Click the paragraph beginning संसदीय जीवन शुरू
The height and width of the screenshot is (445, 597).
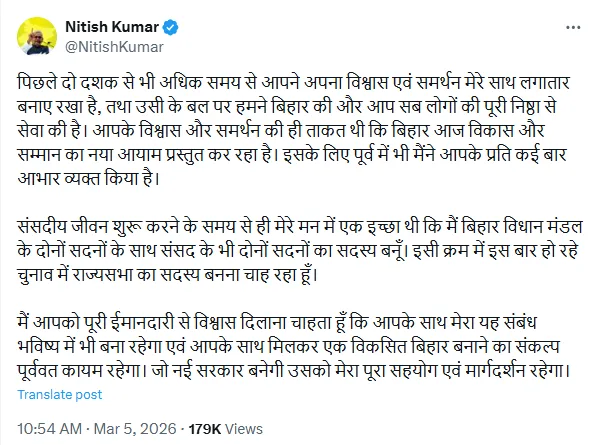[x=300, y=250]
